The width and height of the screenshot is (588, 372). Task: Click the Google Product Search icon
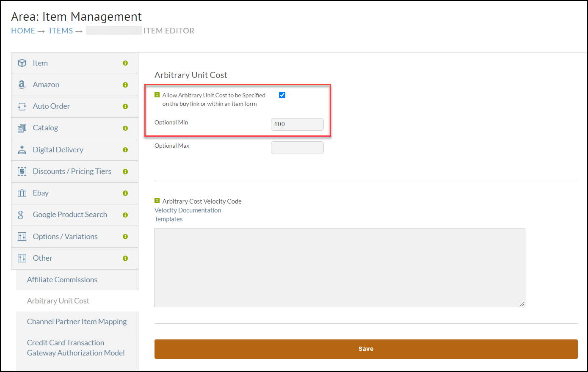[20, 215]
